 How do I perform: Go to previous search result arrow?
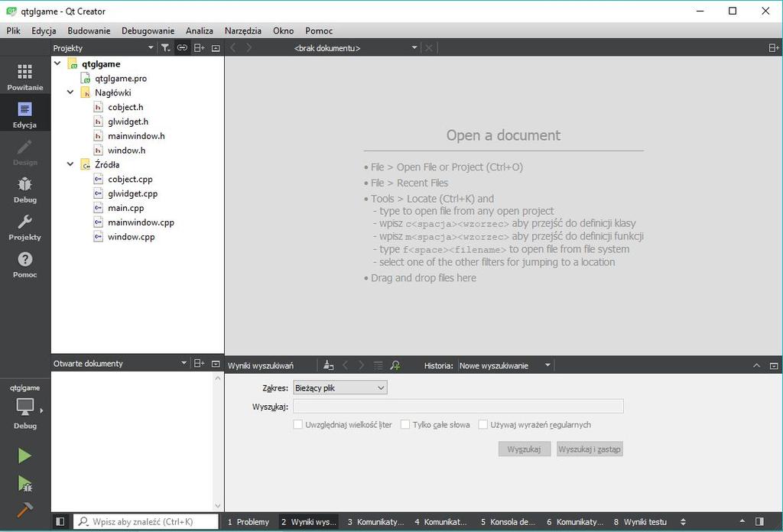click(x=345, y=365)
